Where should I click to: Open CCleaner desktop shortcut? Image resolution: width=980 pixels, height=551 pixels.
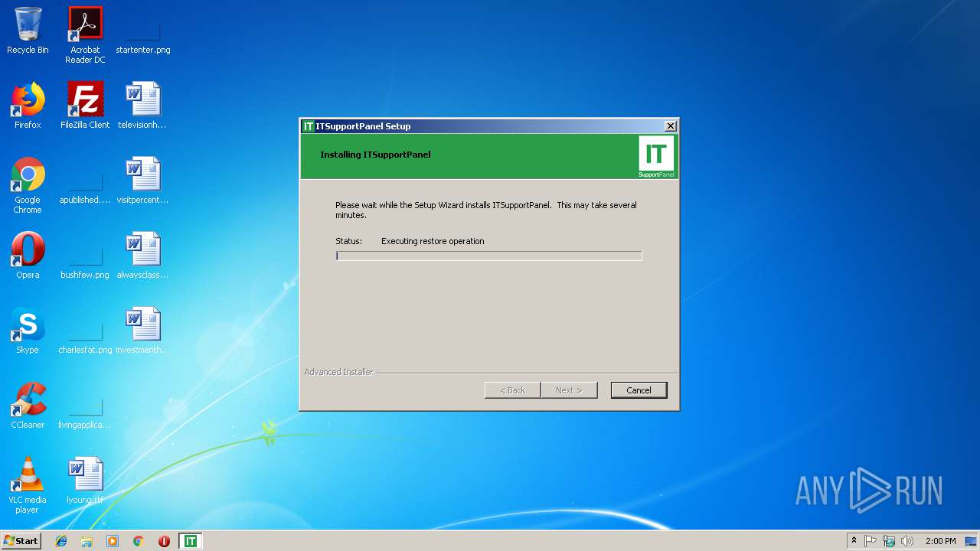[x=28, y=406]
